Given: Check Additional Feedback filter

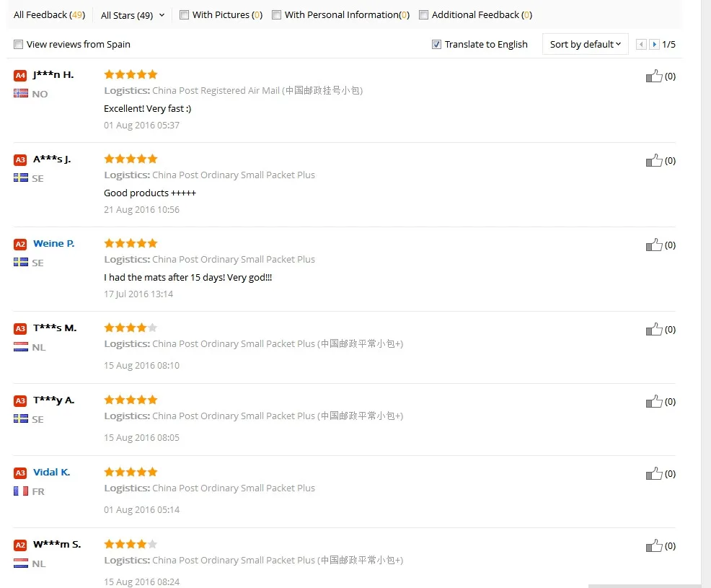Looking at the screenshot, I should (423, 15).
